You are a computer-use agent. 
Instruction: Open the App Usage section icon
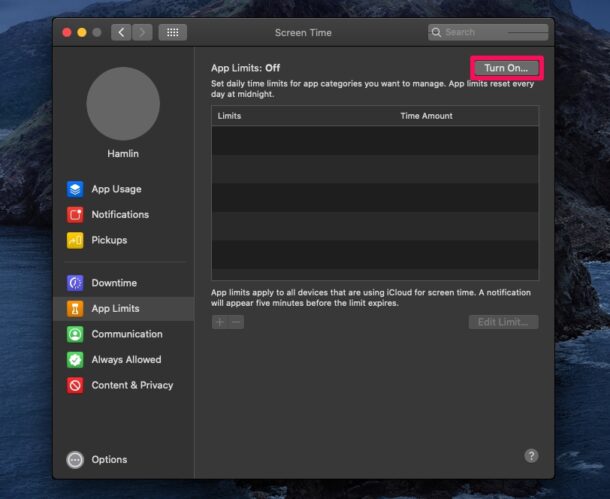[75, 189]
